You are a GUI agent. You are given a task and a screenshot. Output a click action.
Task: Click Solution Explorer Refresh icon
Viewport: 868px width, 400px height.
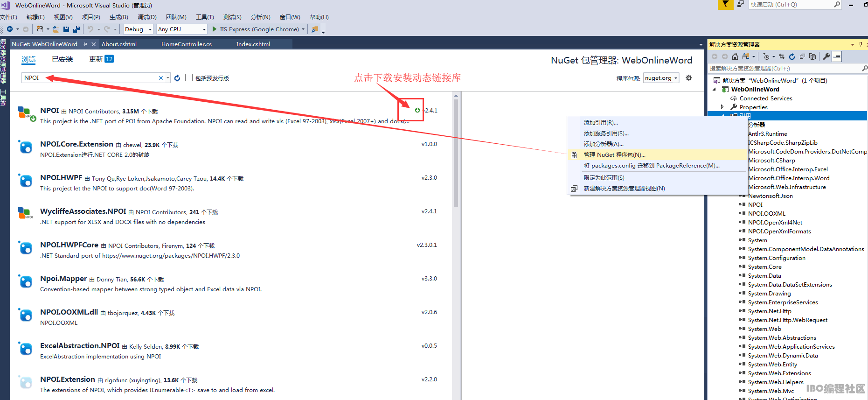(792, 56)
